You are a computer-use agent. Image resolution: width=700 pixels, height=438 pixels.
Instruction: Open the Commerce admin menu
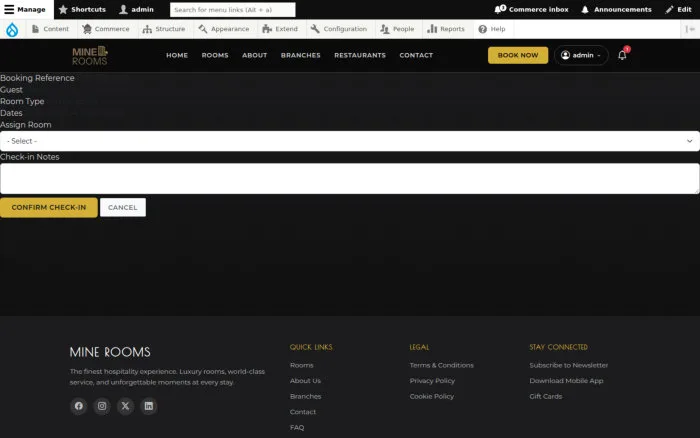click(x=106, y=29)
